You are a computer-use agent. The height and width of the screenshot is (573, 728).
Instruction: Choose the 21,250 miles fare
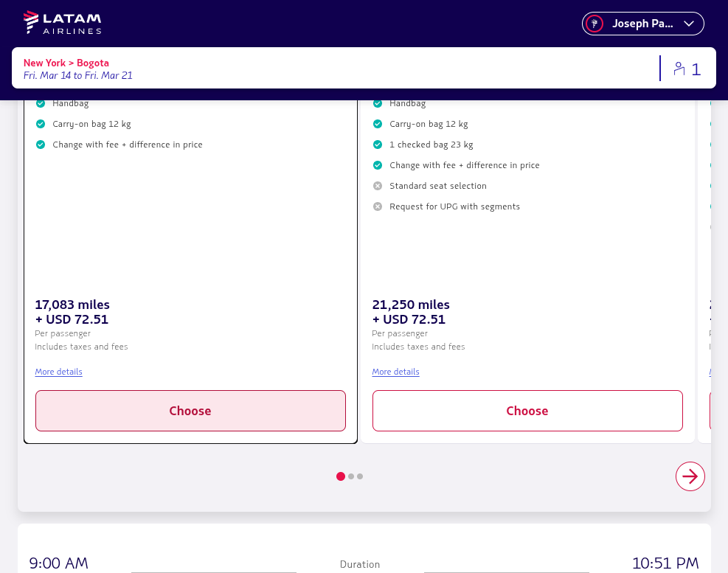[x=527, y=411]
